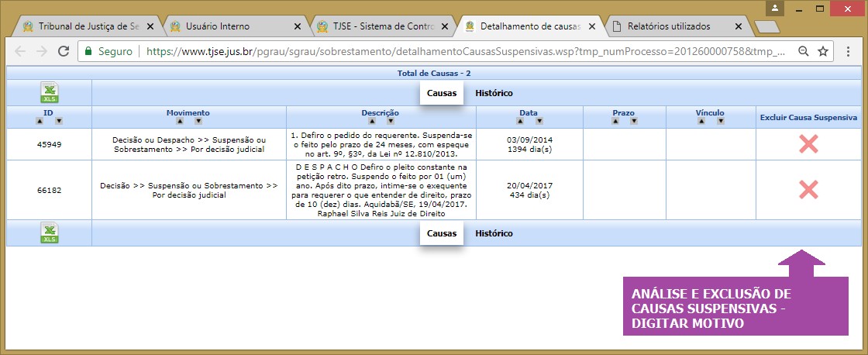Click the URL address bar
This screenshot has width=868, height=355.
(465, 51)
